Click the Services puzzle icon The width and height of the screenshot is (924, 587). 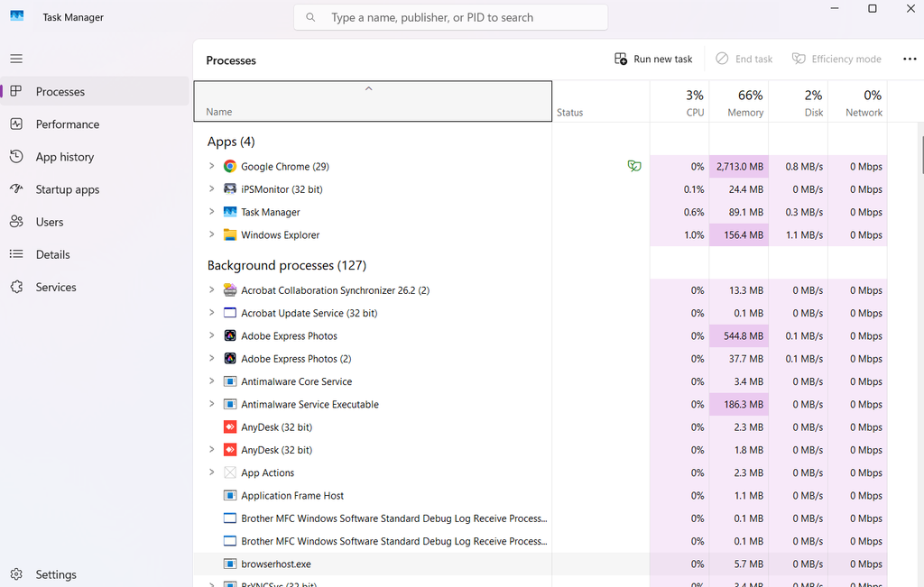(16, 287)
